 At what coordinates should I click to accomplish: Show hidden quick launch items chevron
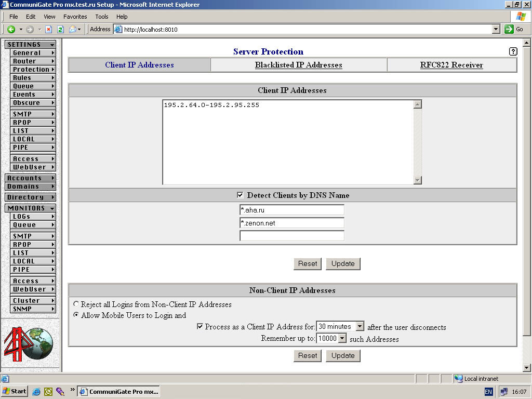point(72,390)
